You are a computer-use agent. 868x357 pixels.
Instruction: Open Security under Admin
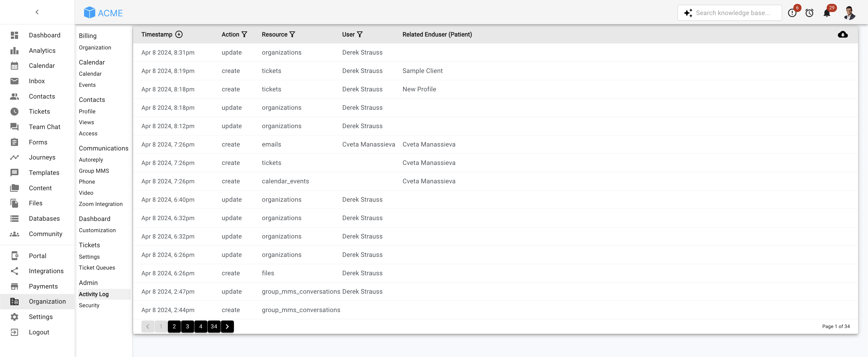[89, 305]
